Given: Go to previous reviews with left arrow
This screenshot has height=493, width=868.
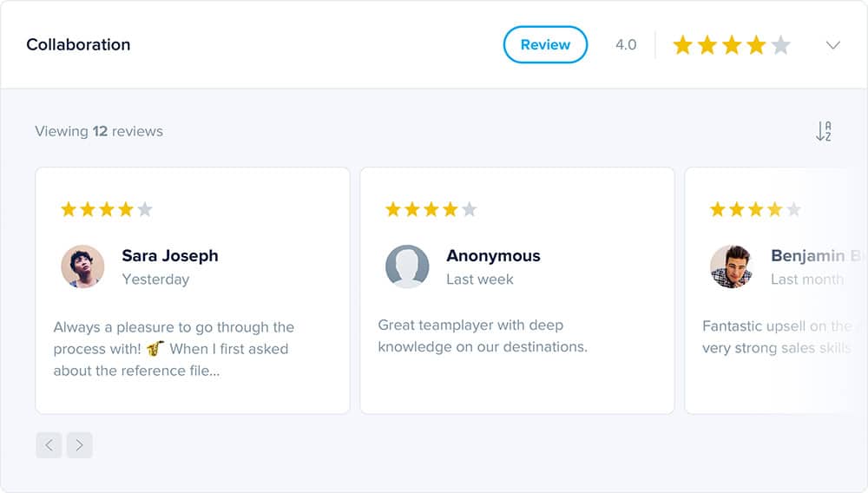Looking at the screenshot, I should [49, 445].
